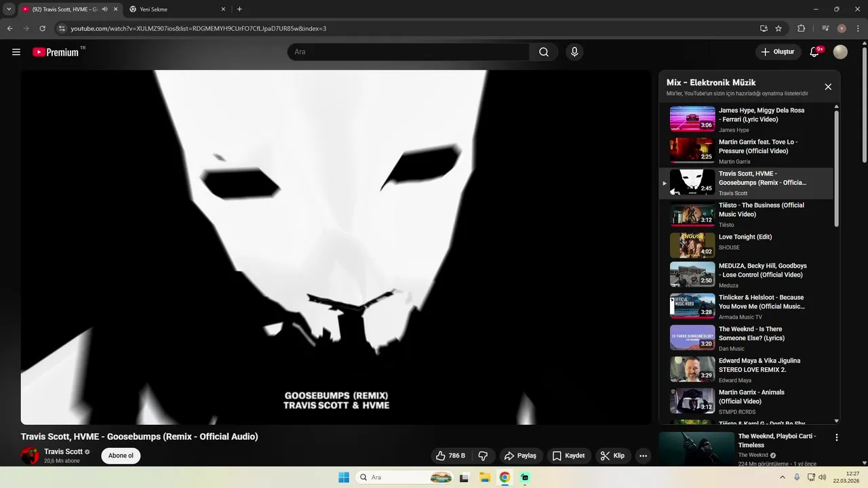The width and height of the screenshot is (868, 488).
Task: Open the Travis Scott channel name link
Action: (64, 452)
